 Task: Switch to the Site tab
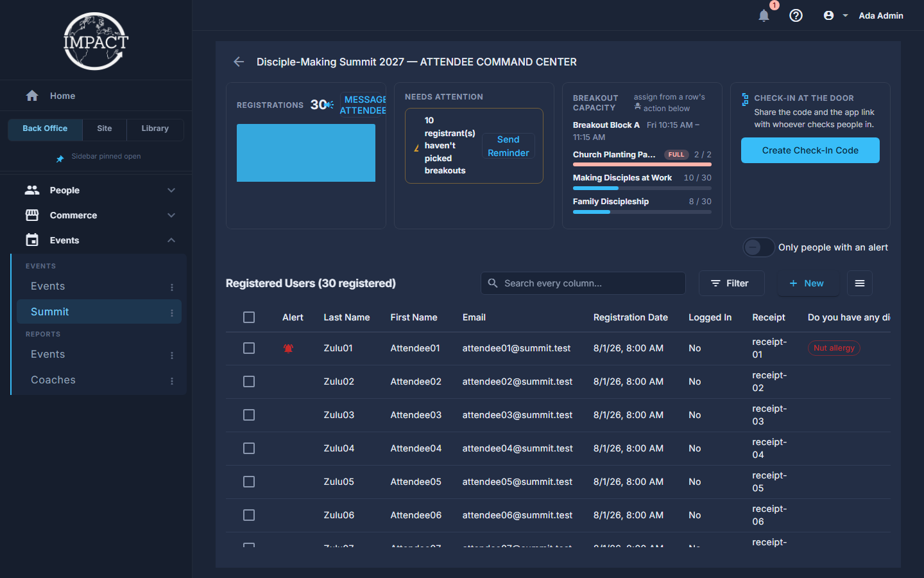(105, 128)
